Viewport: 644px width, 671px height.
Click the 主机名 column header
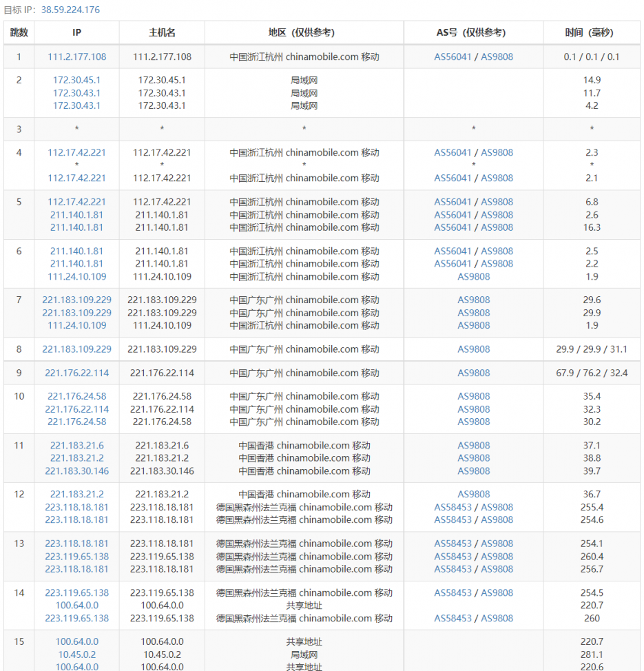coord(162,32)
